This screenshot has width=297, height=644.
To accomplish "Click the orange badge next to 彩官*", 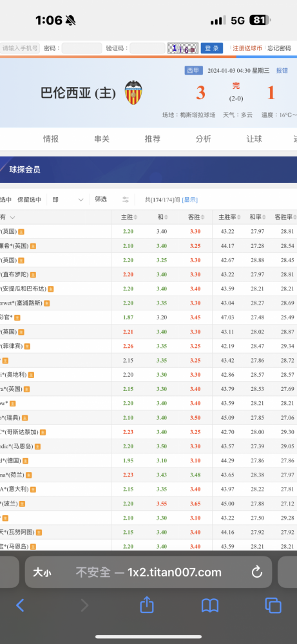I will pos(17,317).
